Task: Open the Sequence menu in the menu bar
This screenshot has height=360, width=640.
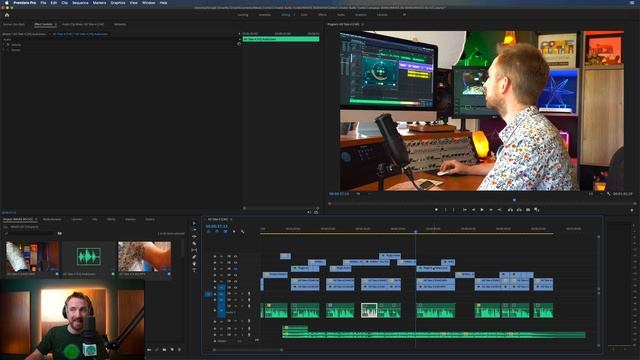Action: (x=80, y=3)
